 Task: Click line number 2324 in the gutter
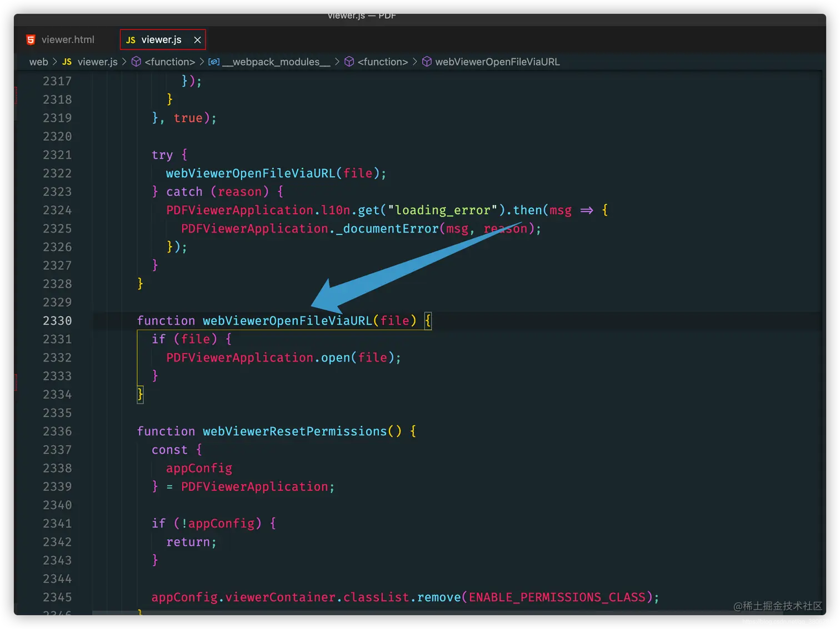click(x=57, y=210)
